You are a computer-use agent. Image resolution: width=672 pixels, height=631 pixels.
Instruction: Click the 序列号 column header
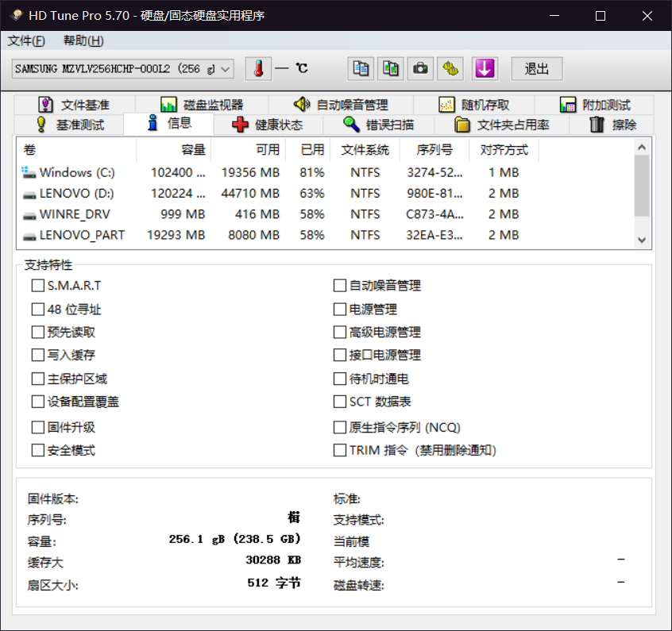click(434, 149)
